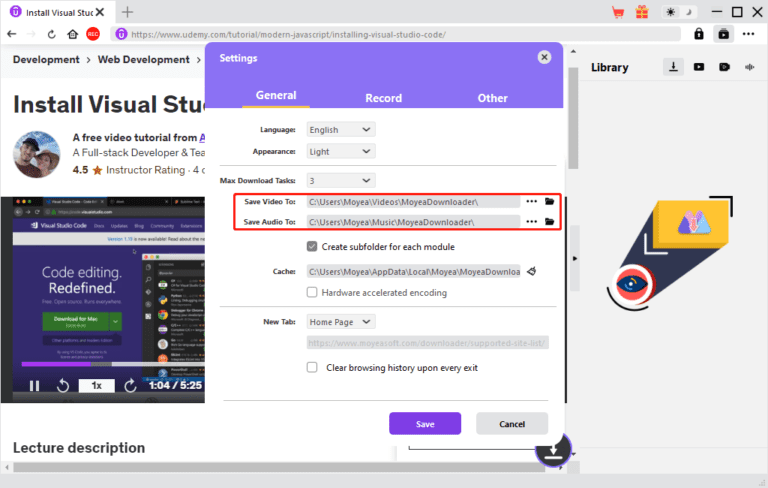
Task: Click the Save button
Action: [425, 423]
